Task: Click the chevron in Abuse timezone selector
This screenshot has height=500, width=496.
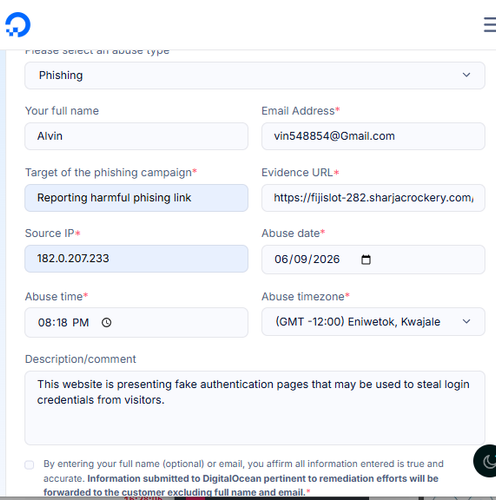Action: point(466,321)
